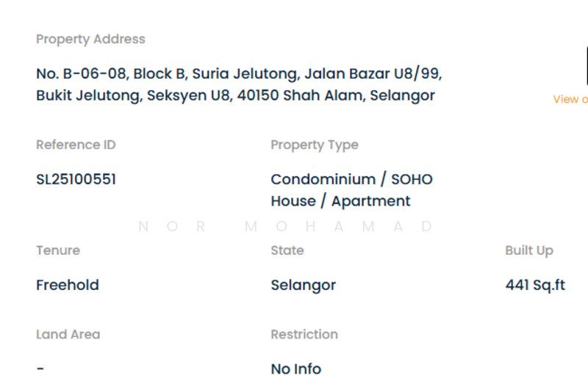Image resolution: width=588 pixels, height=392 pixels.
Task: Open the orange "View o…" link
Action: point(570,99)
